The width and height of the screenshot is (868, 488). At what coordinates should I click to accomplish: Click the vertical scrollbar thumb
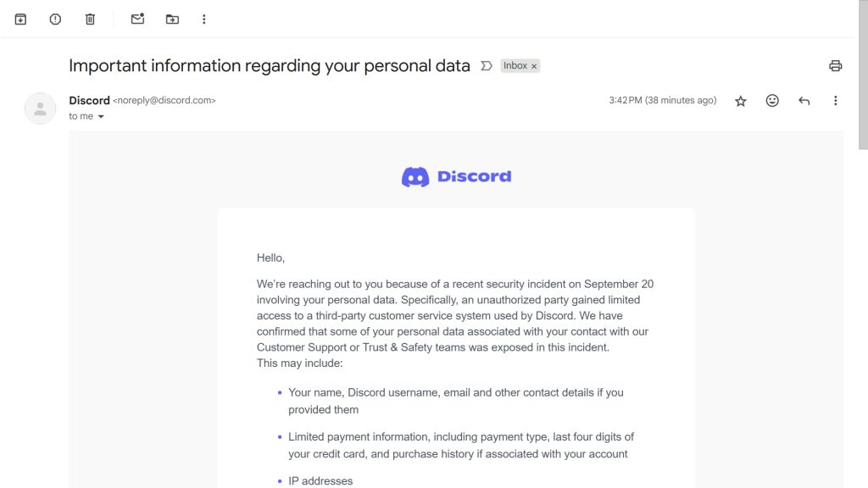click(863, 76)
